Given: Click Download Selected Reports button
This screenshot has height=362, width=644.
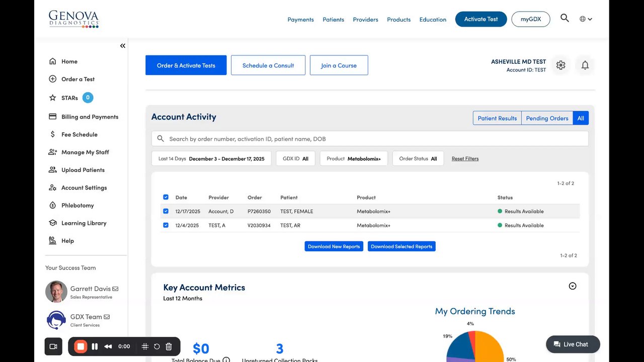Looking at the screenshot, I should (401, 246).
